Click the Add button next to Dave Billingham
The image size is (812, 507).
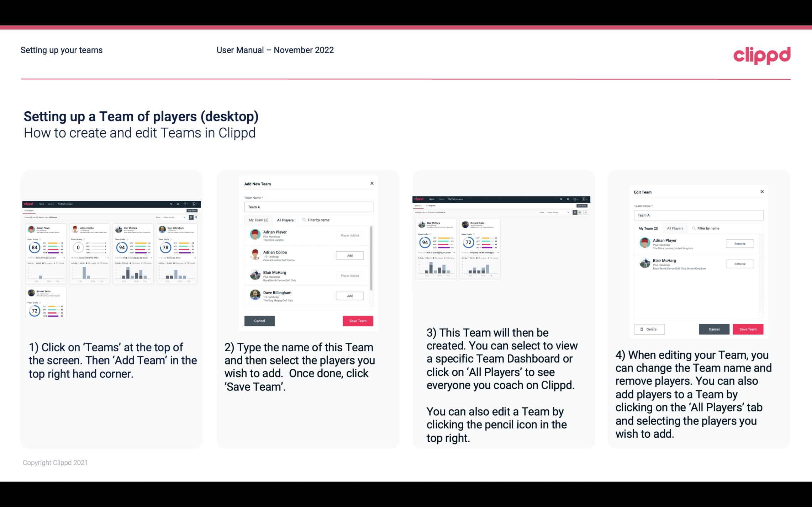349,295
